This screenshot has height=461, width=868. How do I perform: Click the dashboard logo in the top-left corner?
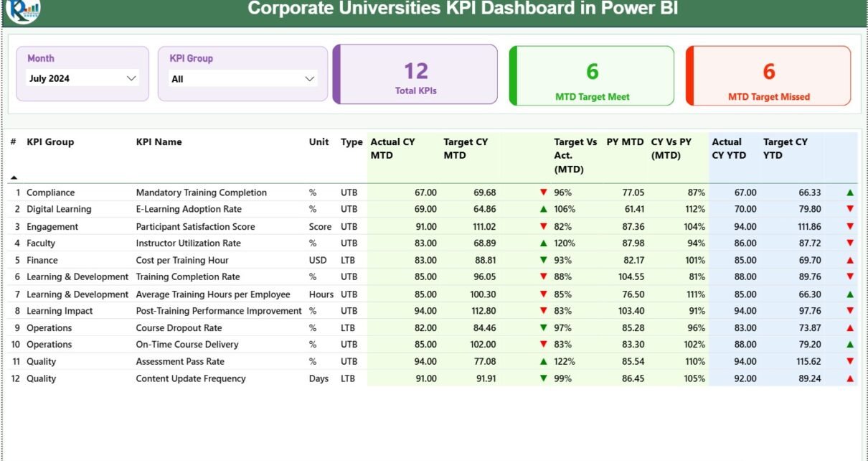click(x=22, y=10)
